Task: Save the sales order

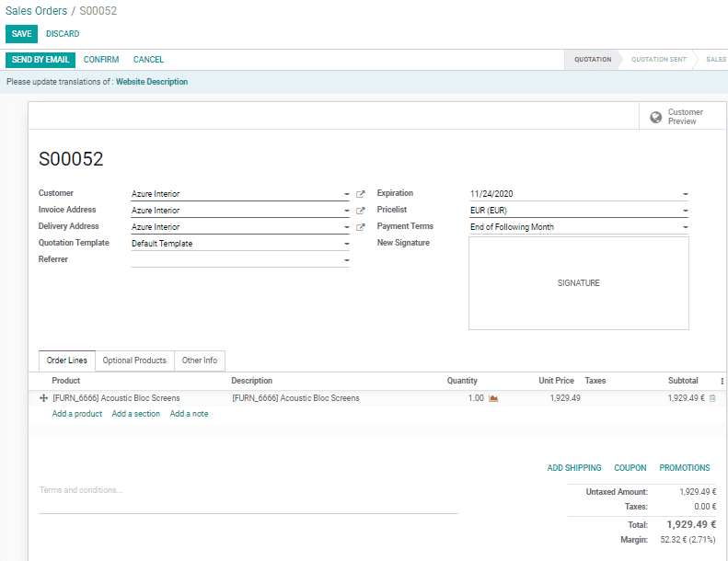Action: [x=21, y=34]
